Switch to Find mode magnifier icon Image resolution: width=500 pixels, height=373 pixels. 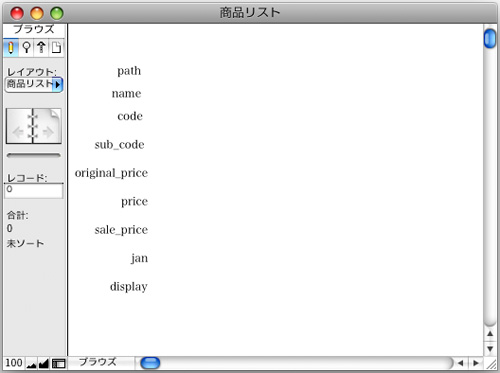coord(26,48)
